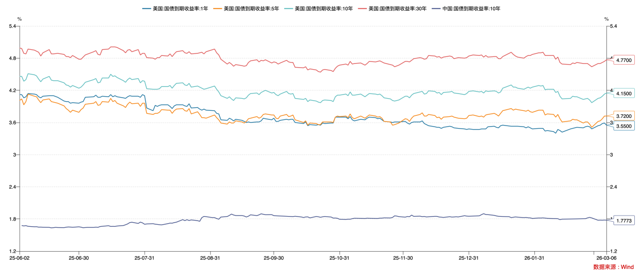The width and height of the screenshot is (644, 275).
Task: Click the 26-01-31 x-axis date label
Action: pyautogui.click(x=534, y=258)
